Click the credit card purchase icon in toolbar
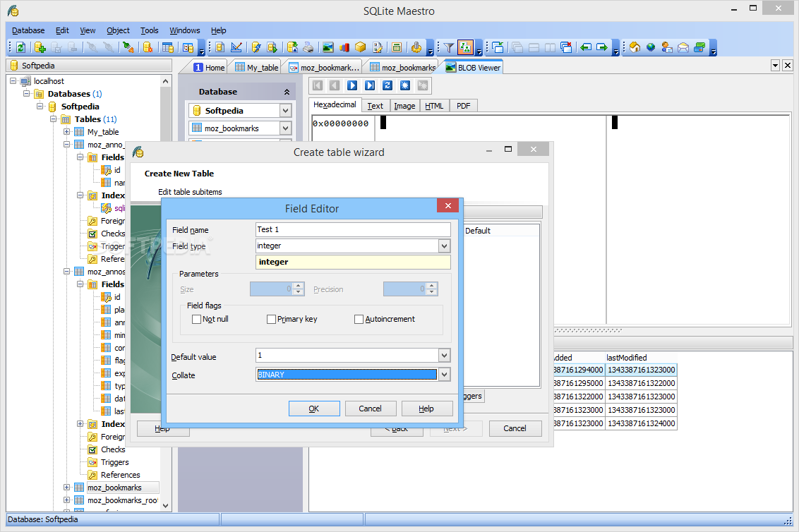 pos(699,47)
